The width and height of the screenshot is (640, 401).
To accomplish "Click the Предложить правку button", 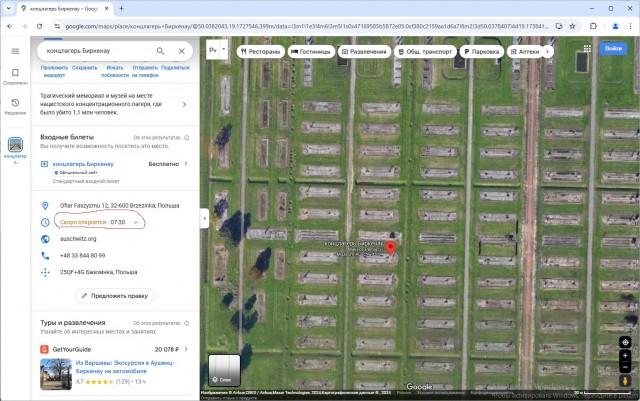I will click(x=115, y=296).
